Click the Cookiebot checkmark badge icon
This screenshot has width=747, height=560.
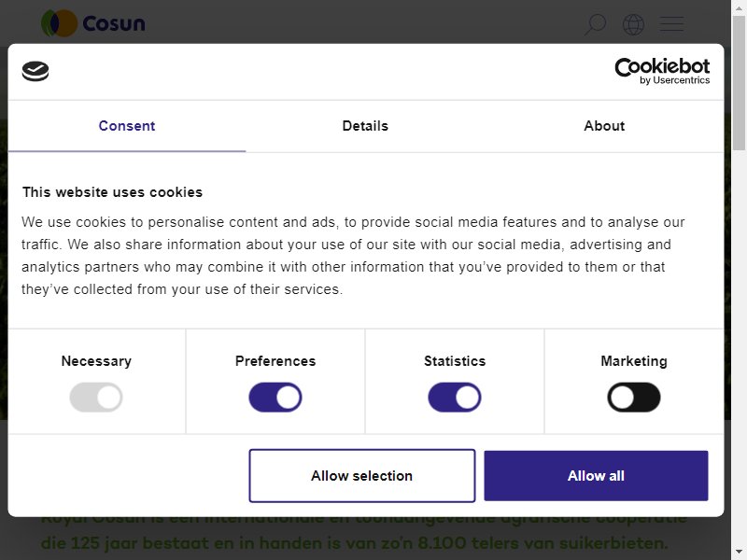coord(35,72)
